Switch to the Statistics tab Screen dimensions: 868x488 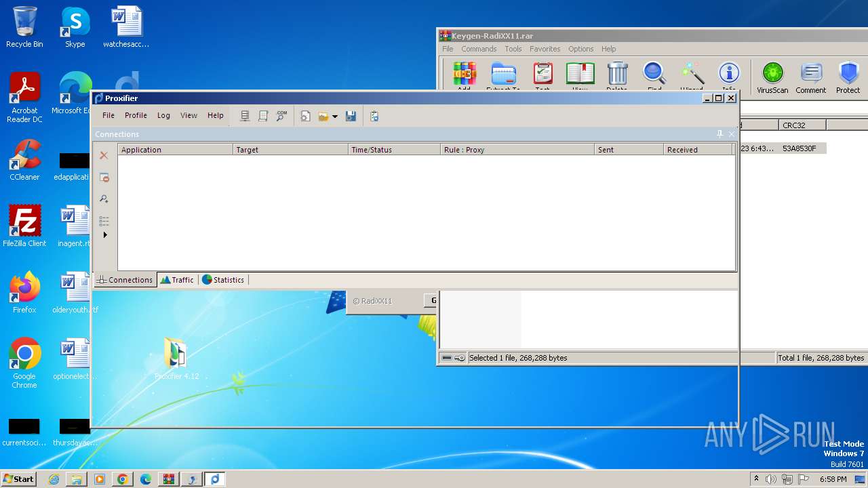click(223, 279)
